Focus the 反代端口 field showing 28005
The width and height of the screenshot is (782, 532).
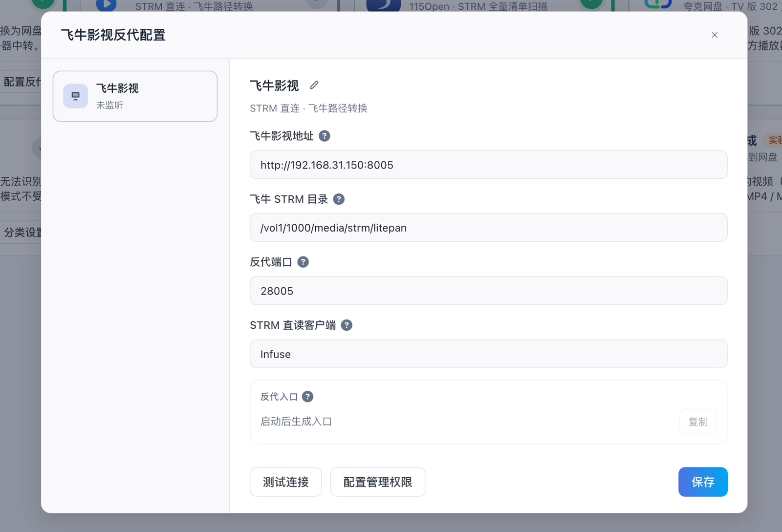click(x=488, y=291)
